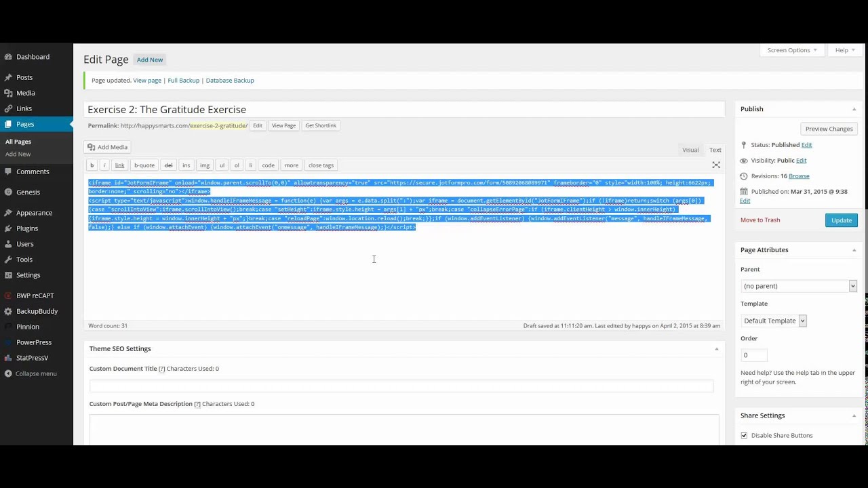Collapse the Page Attributes panel
Image resolution: width=868 pixels, height=488 pixels.
[854, 250]
